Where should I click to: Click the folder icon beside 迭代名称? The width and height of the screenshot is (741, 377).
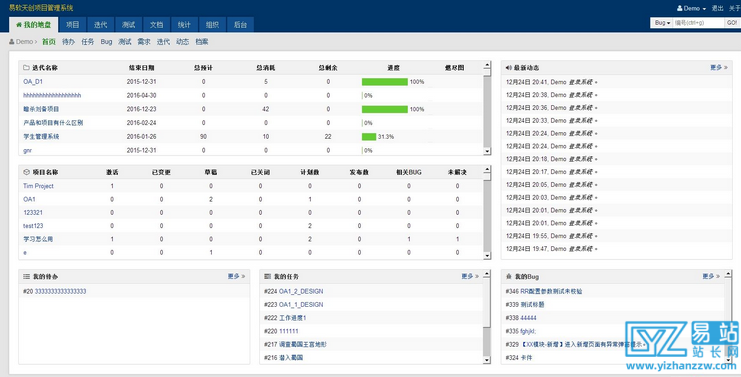pyautogui.click(x=26, y=68)
